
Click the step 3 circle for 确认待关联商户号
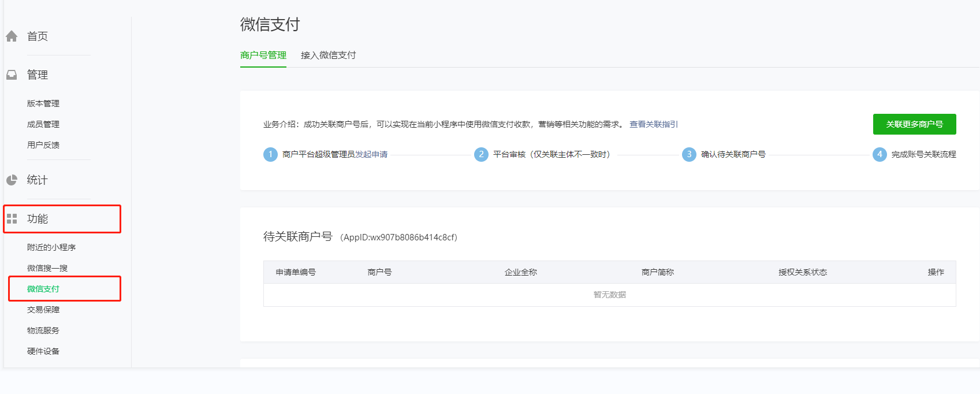(689, 154)
